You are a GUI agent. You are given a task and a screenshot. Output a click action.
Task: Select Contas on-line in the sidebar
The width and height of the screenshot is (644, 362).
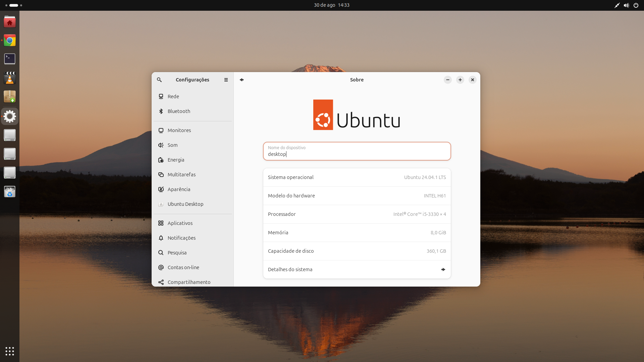(193, 267)
